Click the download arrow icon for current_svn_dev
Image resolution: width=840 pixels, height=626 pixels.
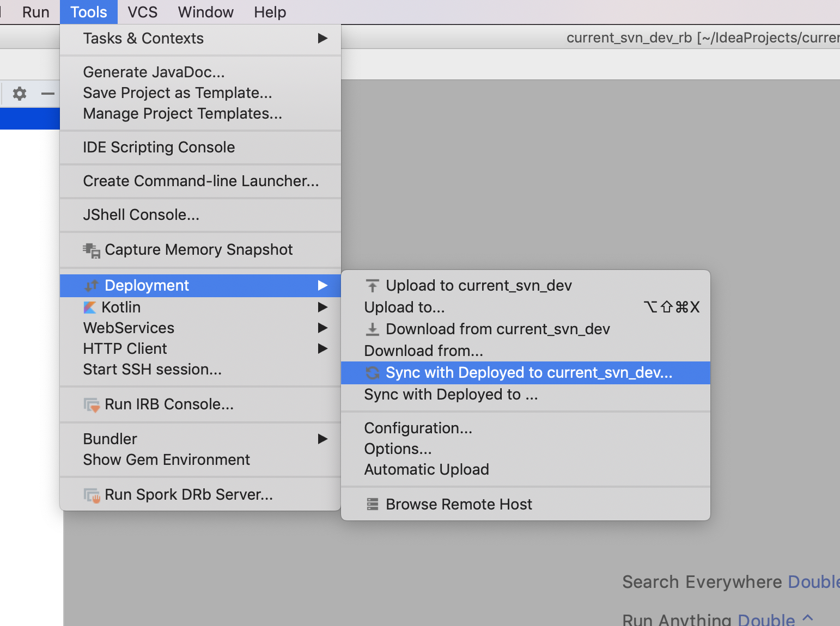pos(373,329)
